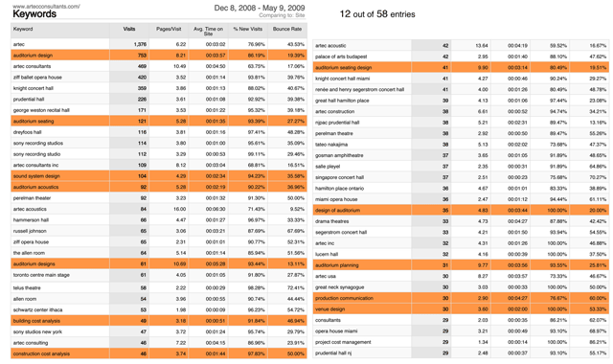Select the highlighted auditorium design keyword row
This screenshot has height=364, width=613.
[159, 56]
